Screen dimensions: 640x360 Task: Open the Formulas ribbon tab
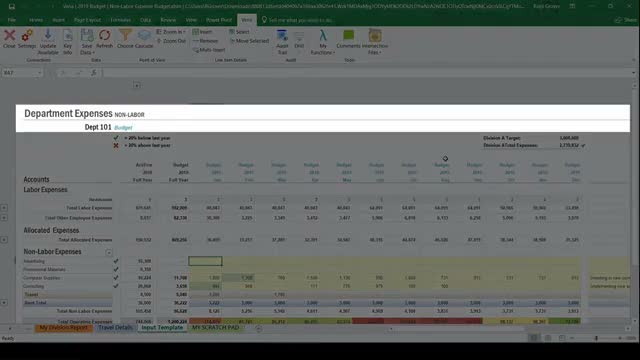click(121, 20)
